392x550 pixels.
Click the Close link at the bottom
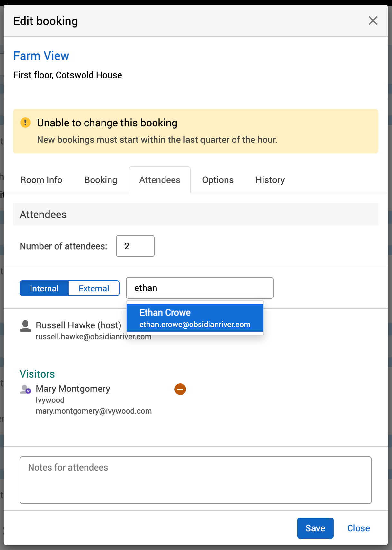click(x=358, y=528)
